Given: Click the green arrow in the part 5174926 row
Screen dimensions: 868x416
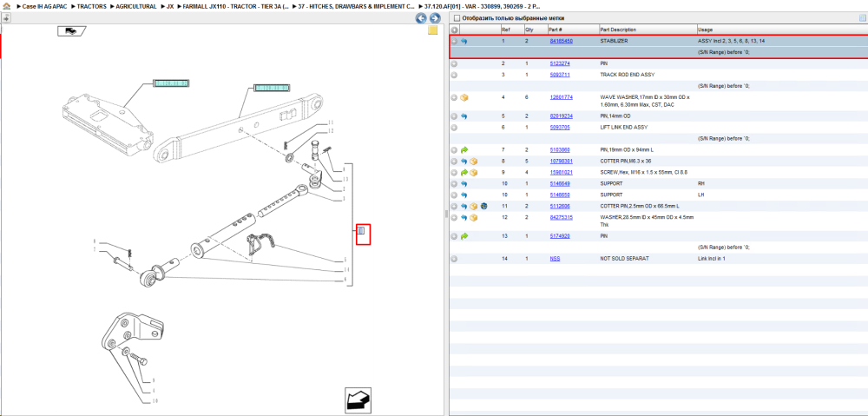Looking at the screenshot, I should pyautogui.click(x=464, y=236).
